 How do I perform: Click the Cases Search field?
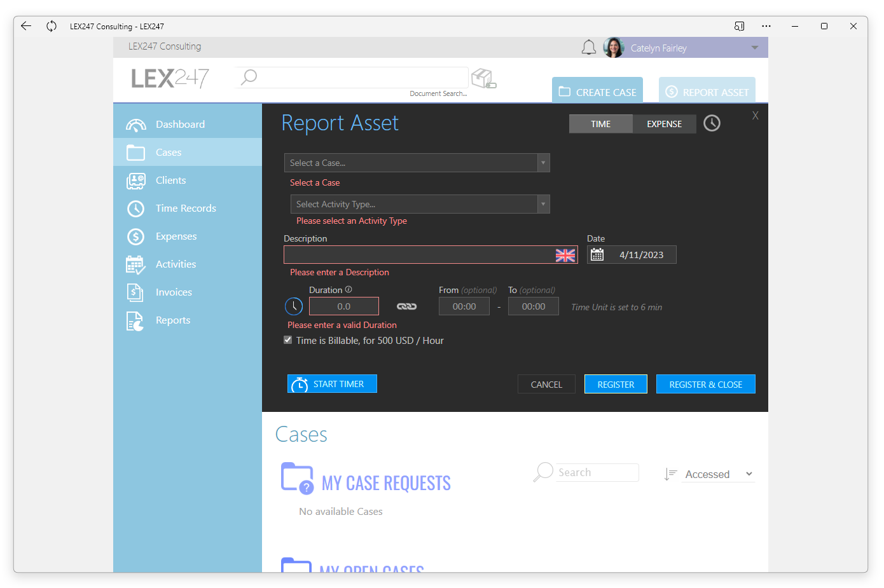point(597,472)
